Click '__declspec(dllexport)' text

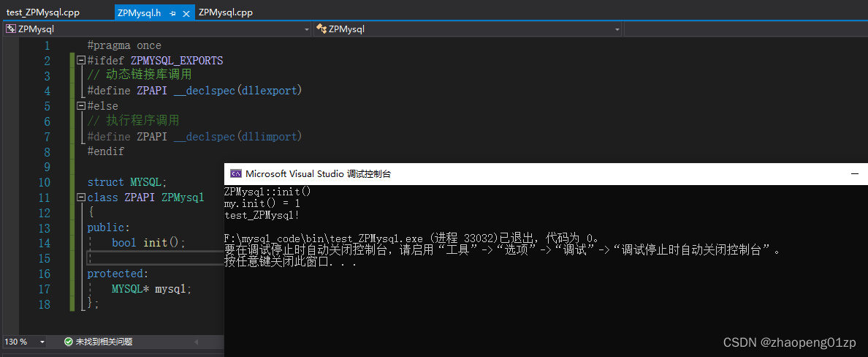tap(238, 91)
